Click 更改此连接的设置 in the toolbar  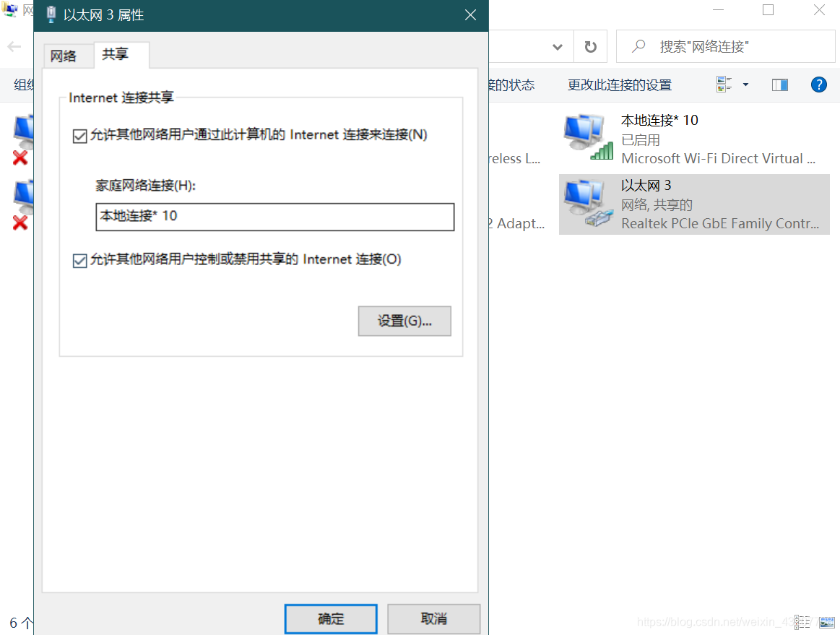click(x=619, y=85)
